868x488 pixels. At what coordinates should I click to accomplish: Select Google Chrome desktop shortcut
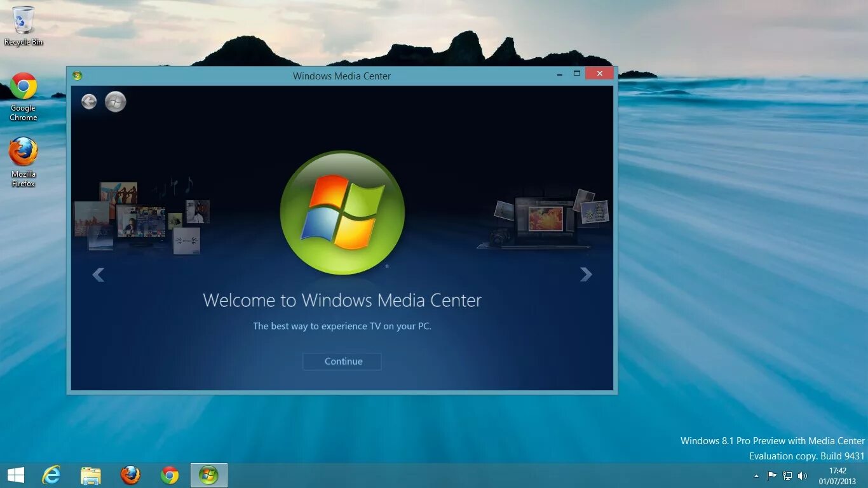click(x=24, y=97)
